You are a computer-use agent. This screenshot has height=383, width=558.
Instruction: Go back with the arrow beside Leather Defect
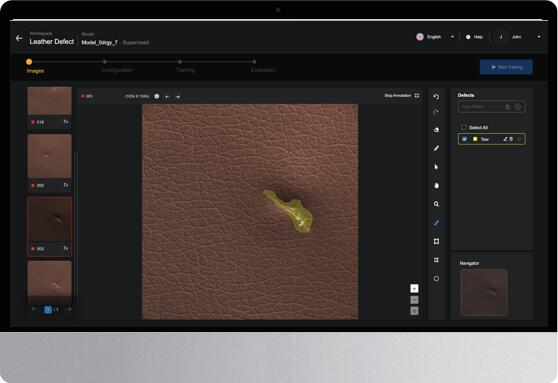19,38
